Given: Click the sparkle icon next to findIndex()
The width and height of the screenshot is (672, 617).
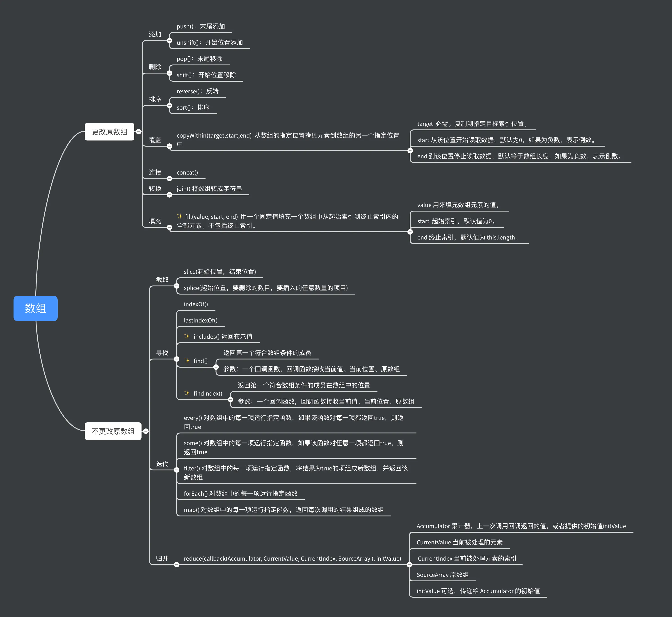Looking at the screenshot, I should [x=187, y=393].
